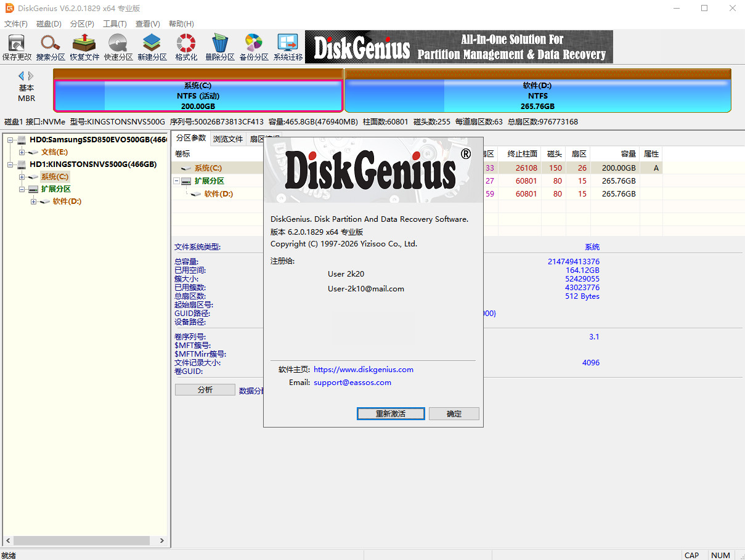This screenshot has width=745, height=560.
Task: Click the 软件(D:) drive icon in tree
Action: [45, 201]
